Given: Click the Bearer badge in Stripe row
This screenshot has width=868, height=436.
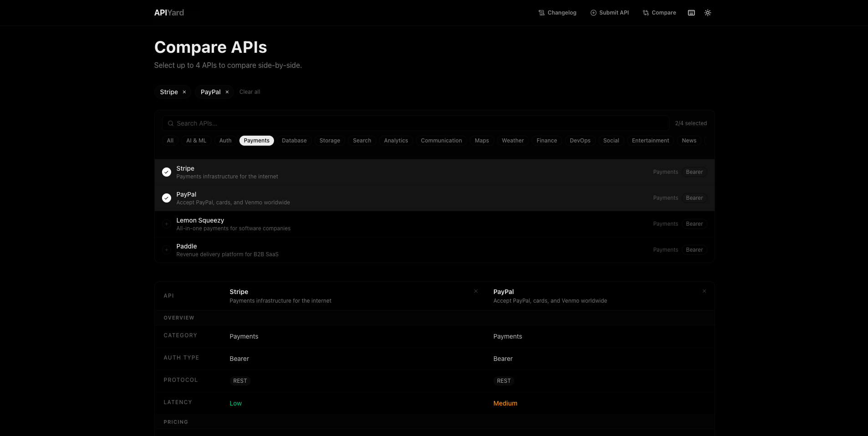Looking at the screenshot, I should [x=694, y=172].
